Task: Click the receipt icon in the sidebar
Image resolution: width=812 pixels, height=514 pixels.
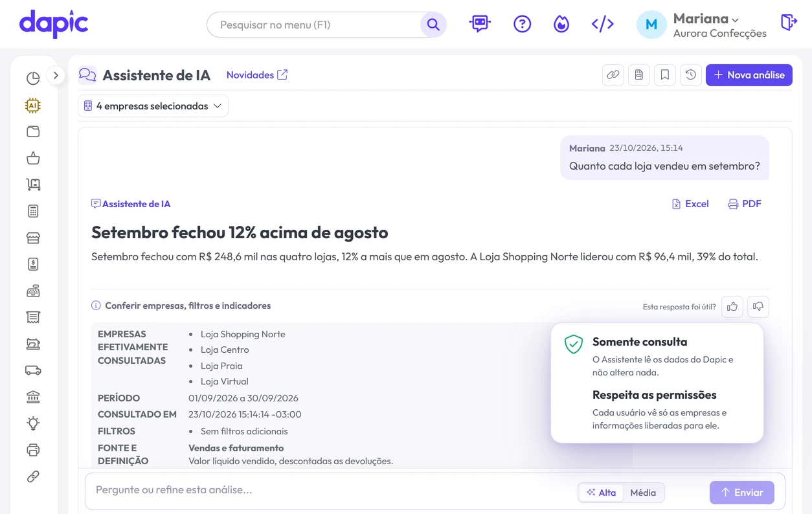Action: 33,317
